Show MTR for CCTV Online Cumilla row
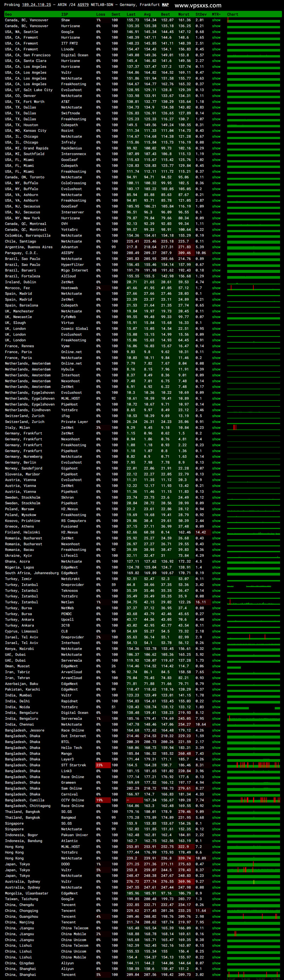Viewport: 284px width, 980px height. pyautogui.click(x=216, y=800)
